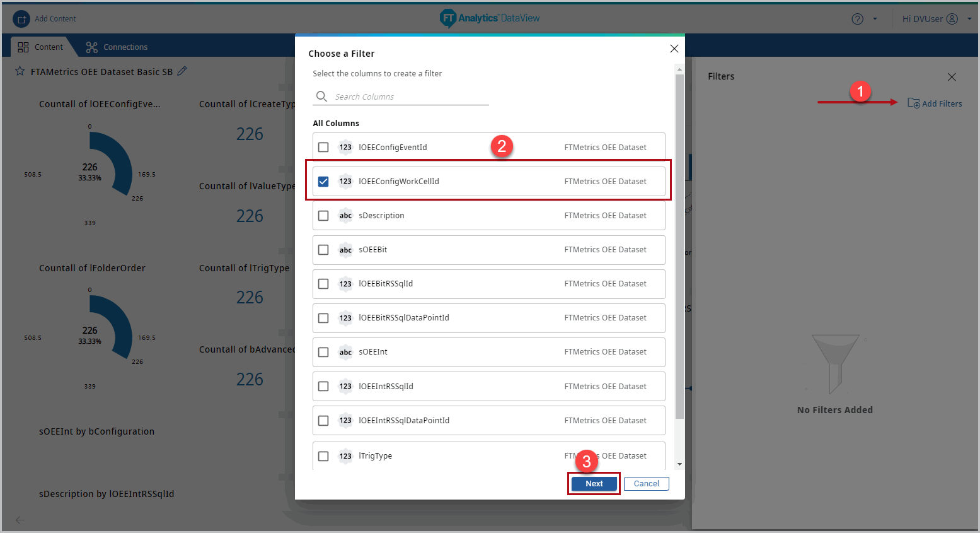
Task: Open the help question mark icon
Action: pyautogui.click(x=857, y=19)
